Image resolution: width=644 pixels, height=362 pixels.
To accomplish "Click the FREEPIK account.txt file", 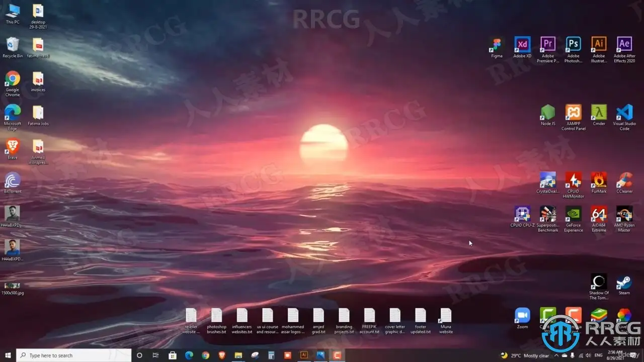I will coord(369,321).
